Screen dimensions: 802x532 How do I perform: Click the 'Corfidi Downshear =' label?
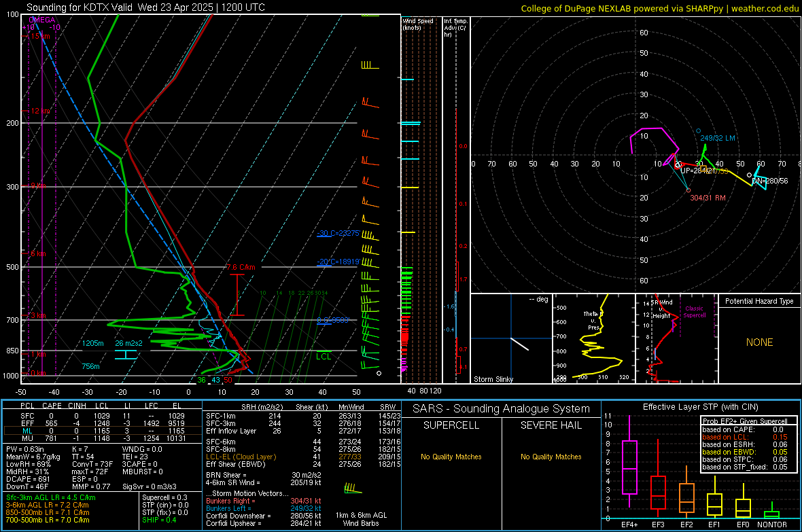239,516
